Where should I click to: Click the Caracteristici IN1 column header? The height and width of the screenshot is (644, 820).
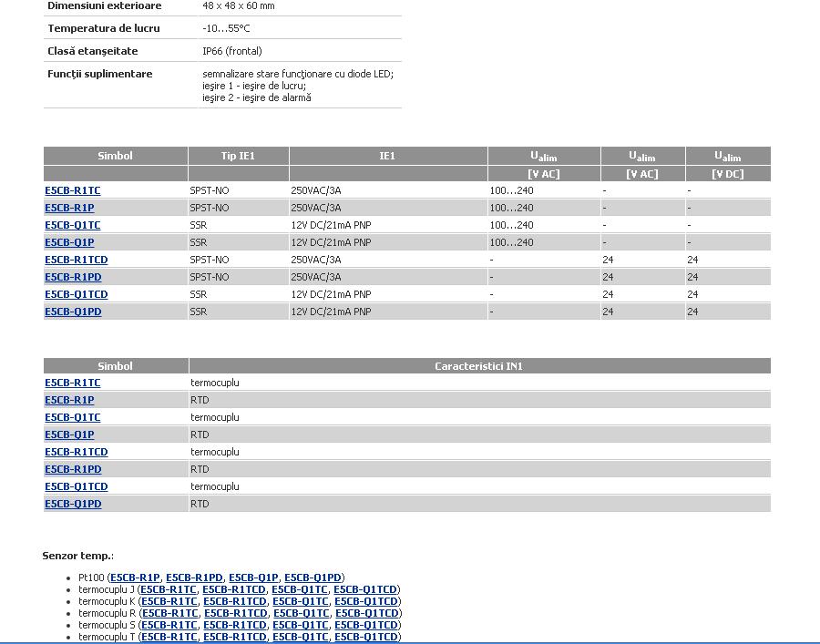tap(479, 366)
